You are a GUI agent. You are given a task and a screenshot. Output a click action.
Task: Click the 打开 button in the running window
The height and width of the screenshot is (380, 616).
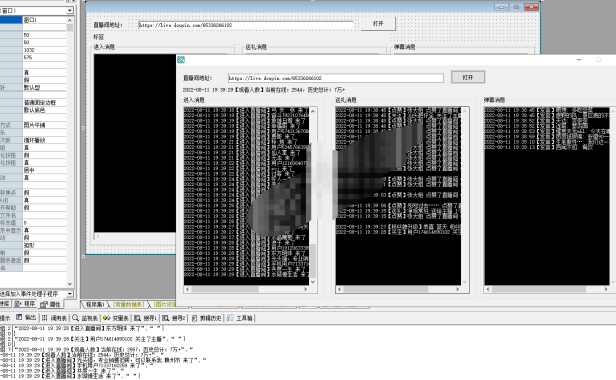click(468, 77)
